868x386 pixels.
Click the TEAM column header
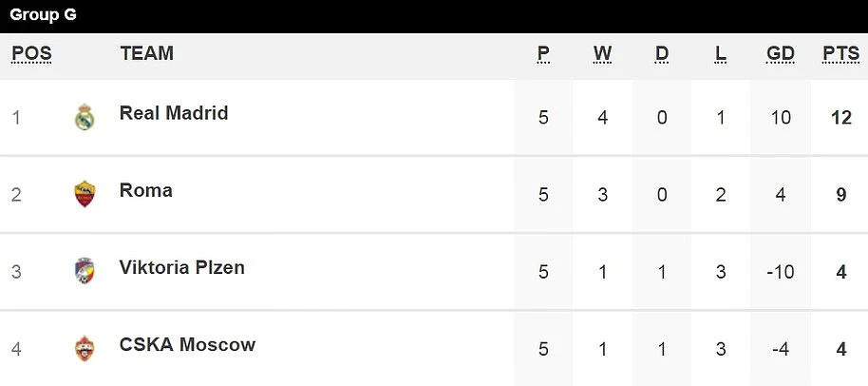pos(146,54)
